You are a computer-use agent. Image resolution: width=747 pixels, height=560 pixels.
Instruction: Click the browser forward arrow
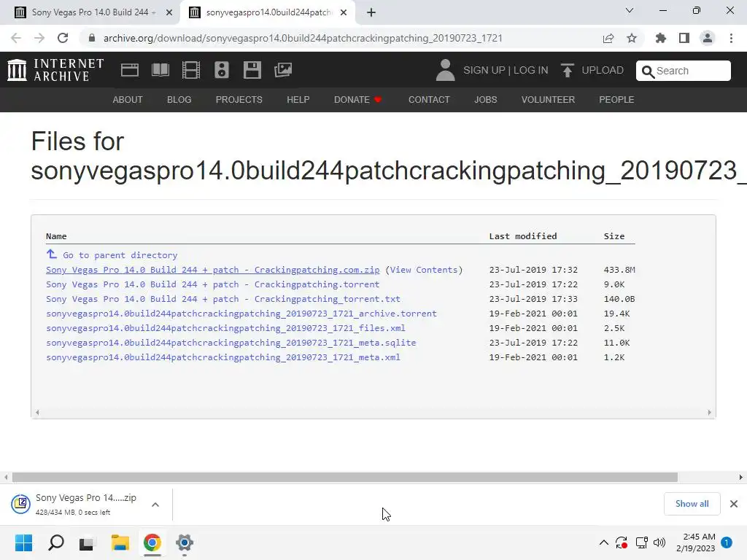pos(39,38)
